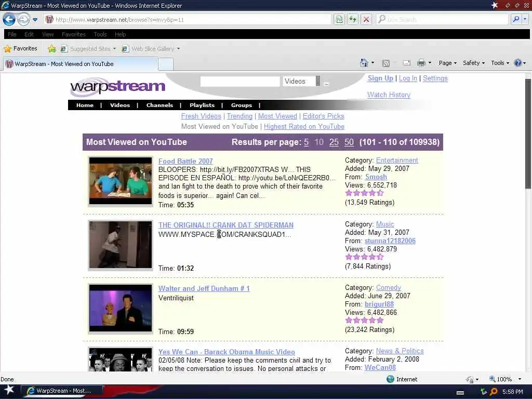532x399 pixels.
Task: Open the recent pages dropdown arrow
Action: (x=35, y=20)
